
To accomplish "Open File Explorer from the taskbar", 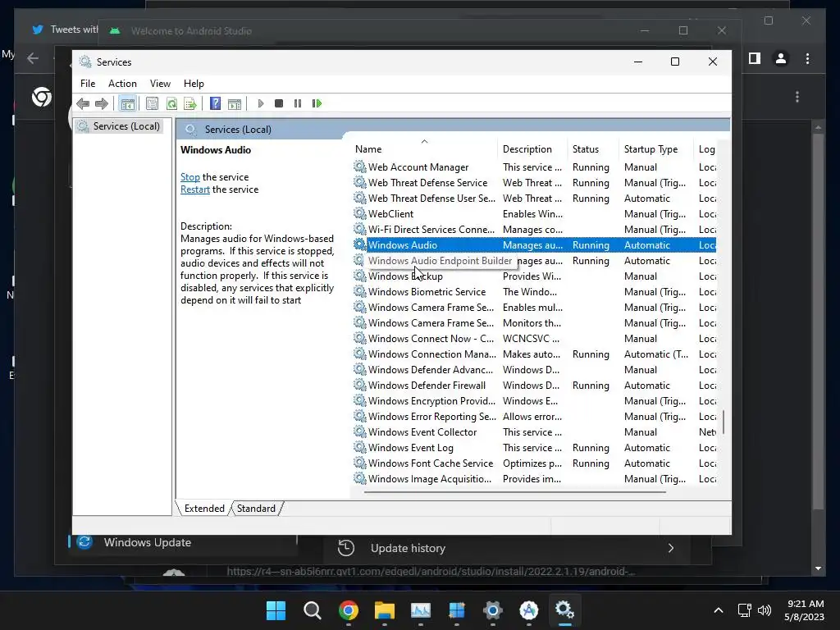I will [x=385, y=610].
